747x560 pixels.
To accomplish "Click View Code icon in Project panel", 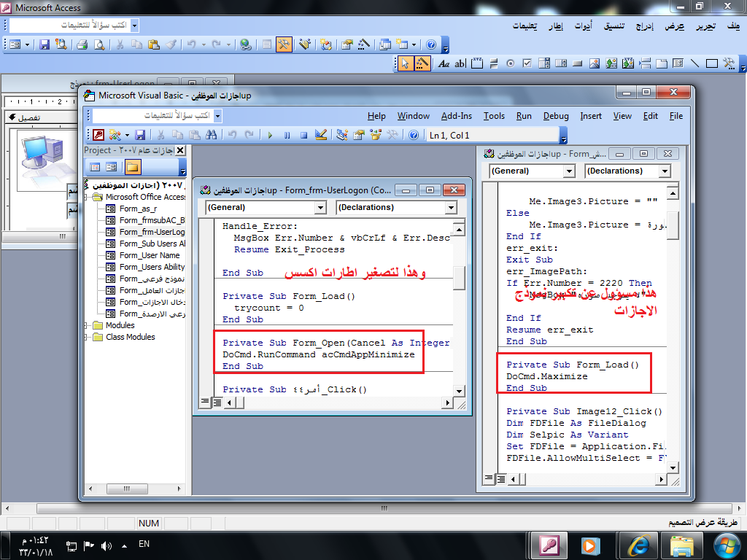I will (x=95, y=167).
